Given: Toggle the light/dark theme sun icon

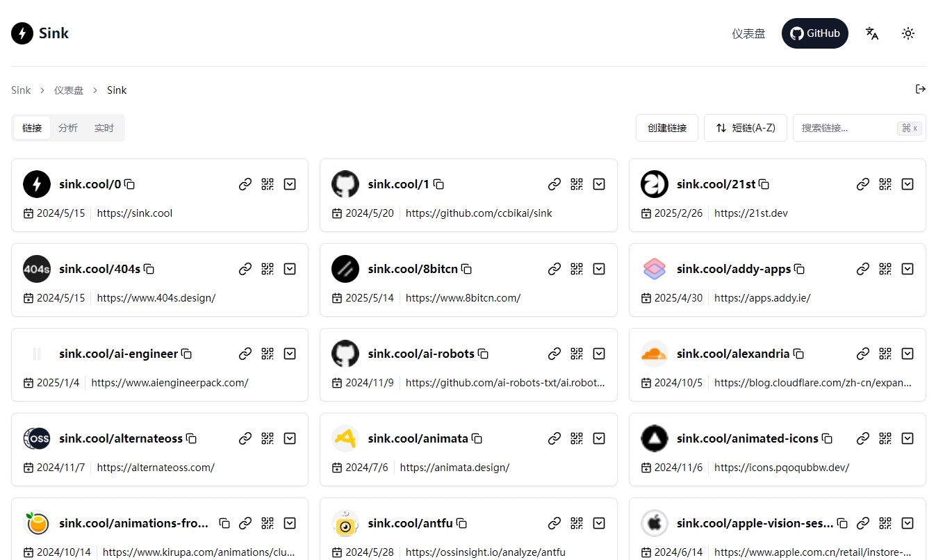Looking at the screenshot, I should coord(908,33).
